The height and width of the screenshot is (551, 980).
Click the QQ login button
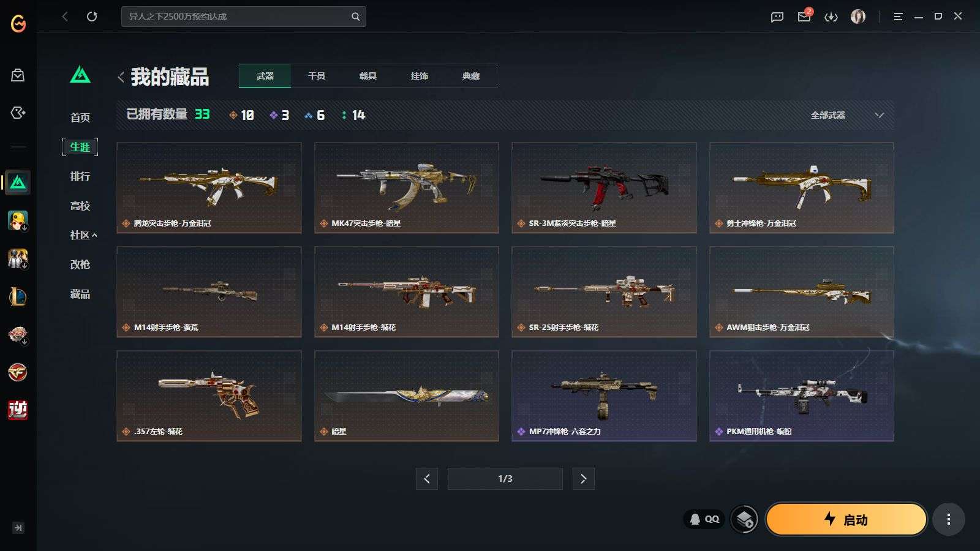point(704,519)
